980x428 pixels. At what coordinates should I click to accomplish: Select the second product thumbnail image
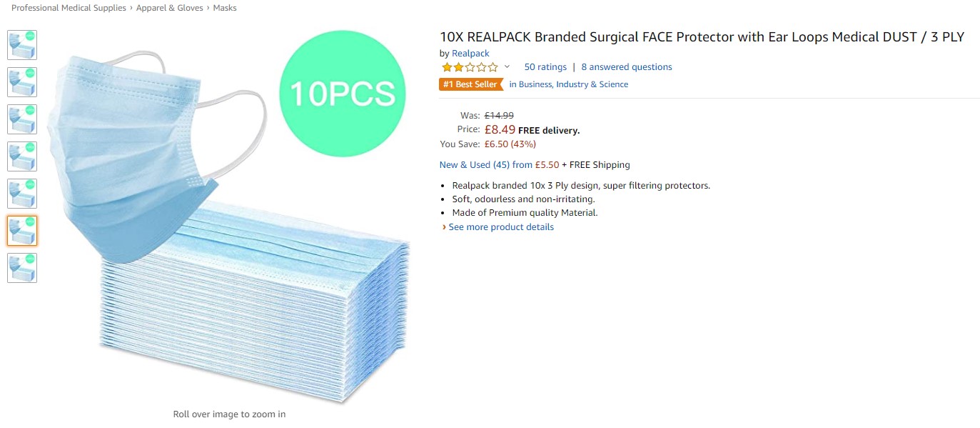pos(22,82)
